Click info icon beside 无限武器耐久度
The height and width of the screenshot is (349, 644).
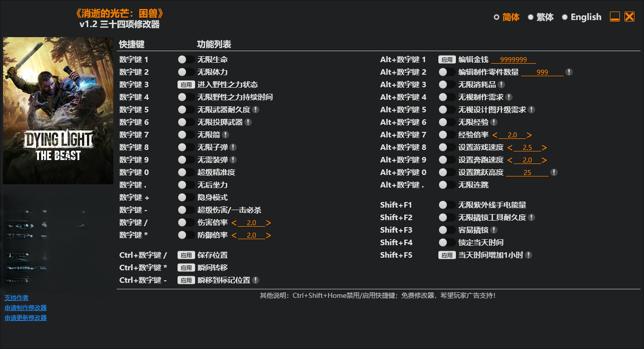coord(255,110)
